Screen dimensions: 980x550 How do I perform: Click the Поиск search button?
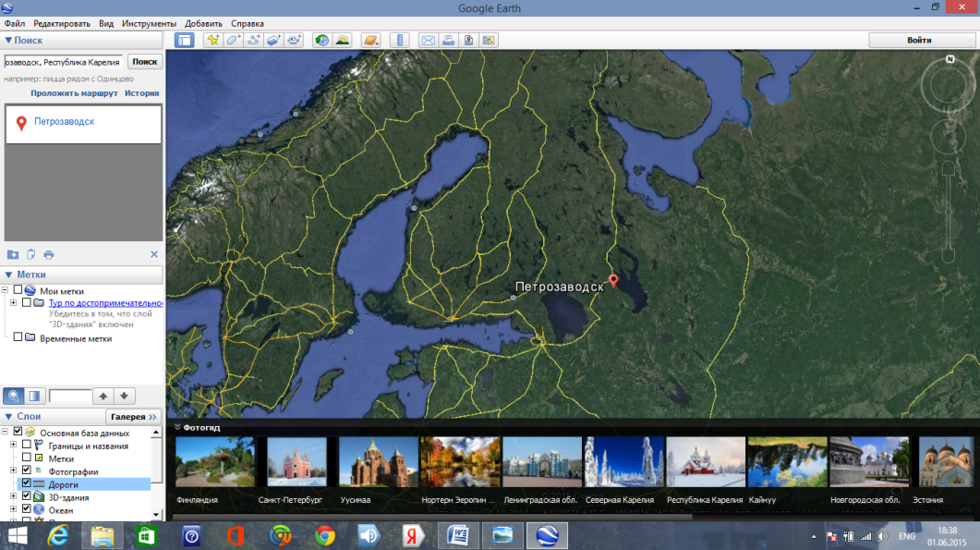click(145, 61)
